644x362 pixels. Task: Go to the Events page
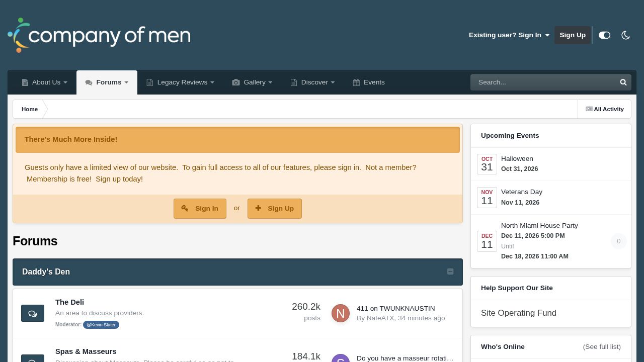point(369,82)
